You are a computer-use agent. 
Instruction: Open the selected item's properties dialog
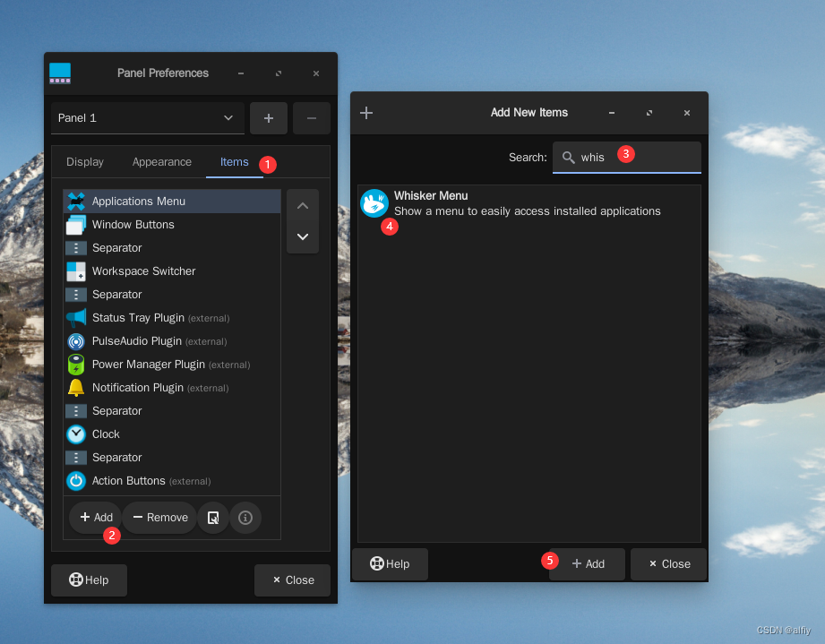213,518
